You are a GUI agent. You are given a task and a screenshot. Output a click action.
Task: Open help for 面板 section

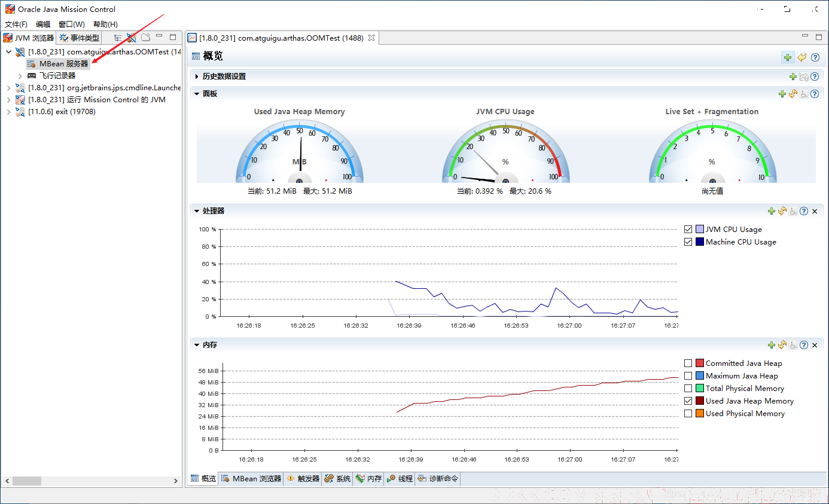click(815, 94)
